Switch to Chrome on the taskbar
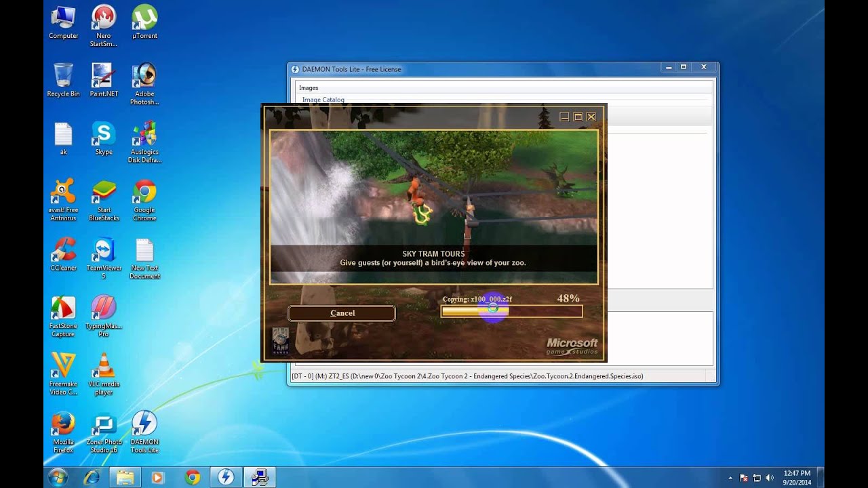The image size is (868, 488). click(192, 477)
